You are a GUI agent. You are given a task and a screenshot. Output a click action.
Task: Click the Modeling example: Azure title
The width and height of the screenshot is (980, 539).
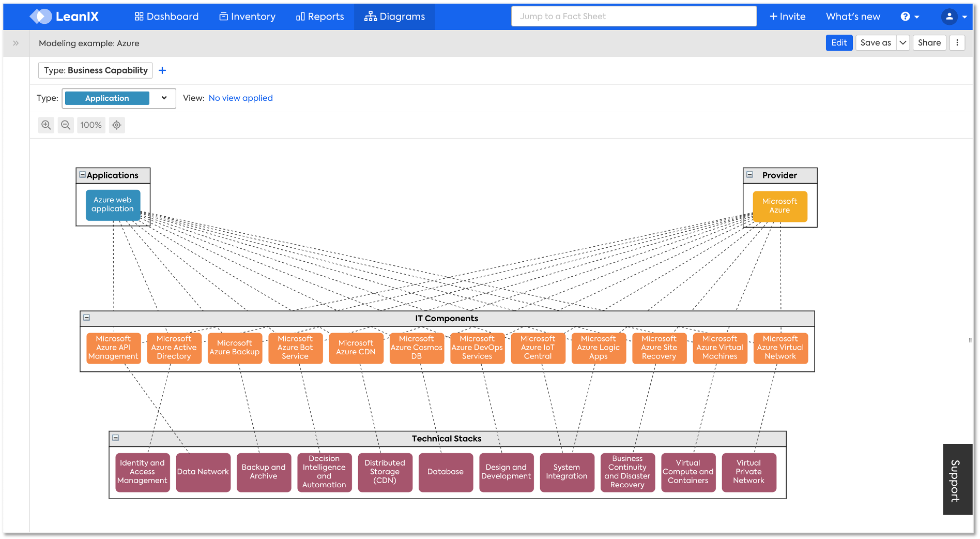tap(89, 43)
